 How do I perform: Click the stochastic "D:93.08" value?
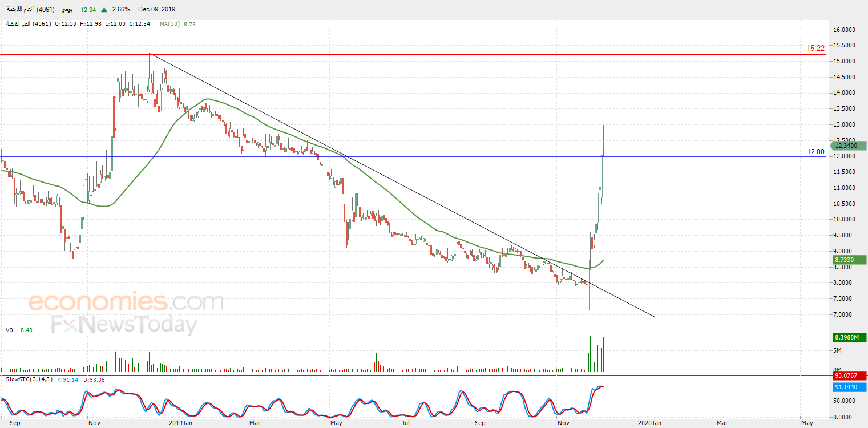pos(94,379)
